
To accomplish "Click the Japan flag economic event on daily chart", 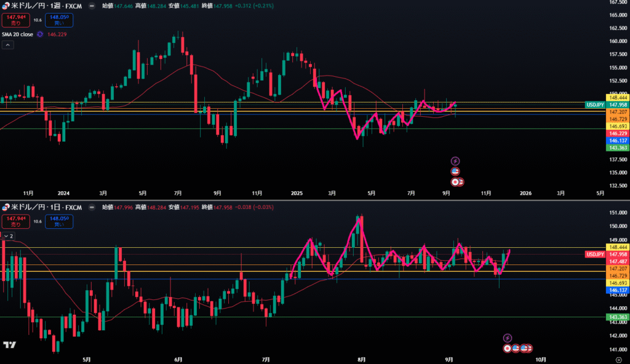I will tap(508, 348).
